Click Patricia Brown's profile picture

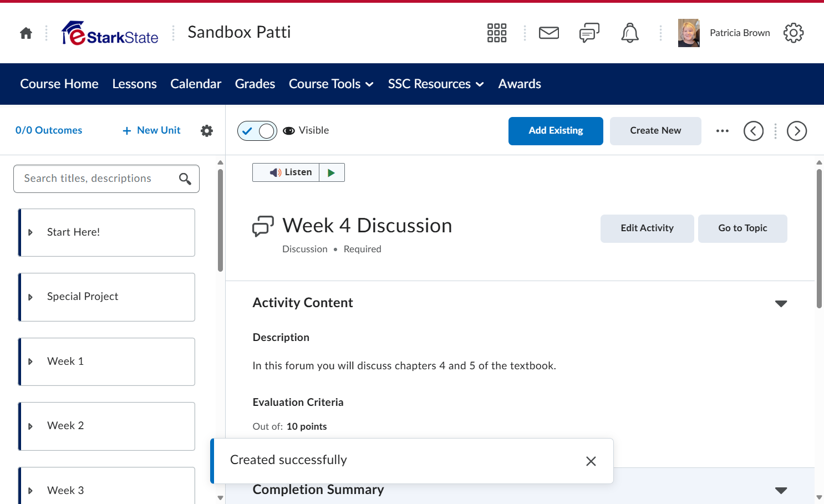pos(689,33)
